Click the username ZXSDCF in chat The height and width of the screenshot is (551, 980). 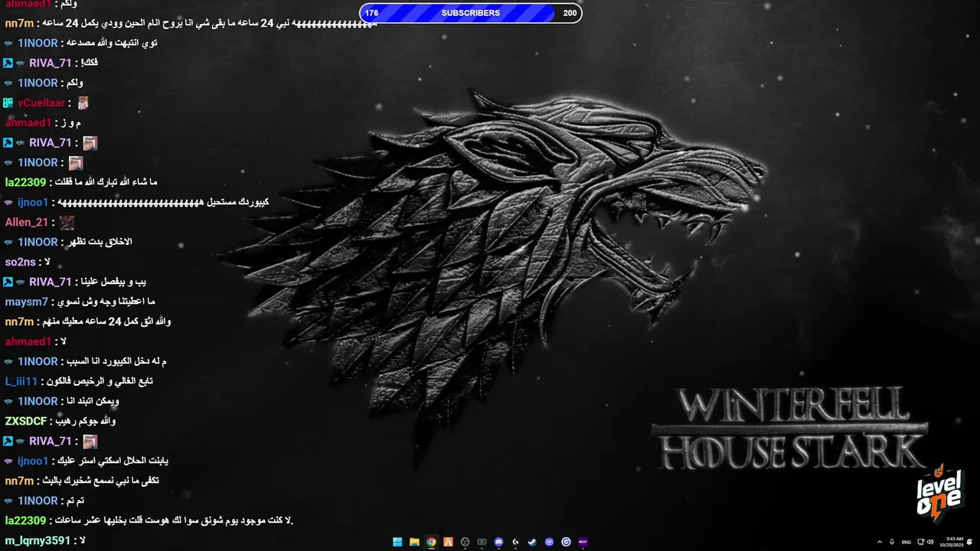coord(26,421)
